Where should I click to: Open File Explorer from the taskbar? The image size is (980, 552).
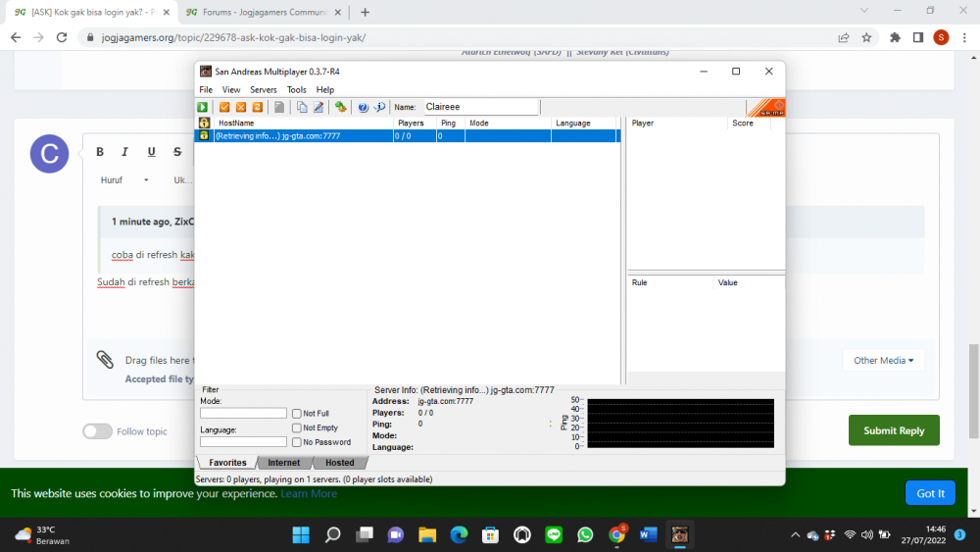[427, 535]
